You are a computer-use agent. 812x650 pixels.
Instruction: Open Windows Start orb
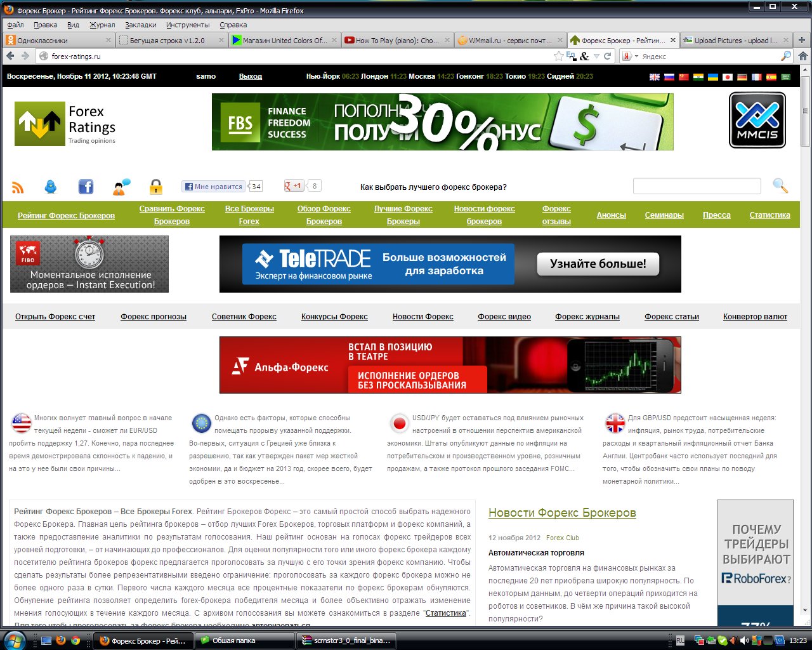tap(14, 640)
